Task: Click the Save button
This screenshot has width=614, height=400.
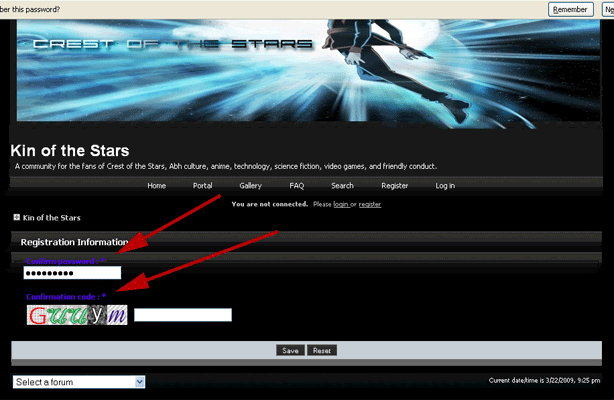Action: point(290,350)
